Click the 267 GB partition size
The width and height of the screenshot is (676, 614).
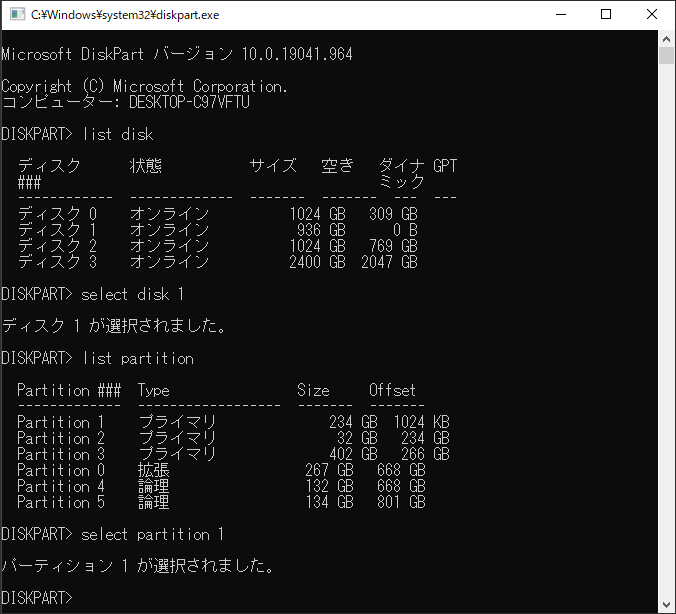tap(329, 470)
